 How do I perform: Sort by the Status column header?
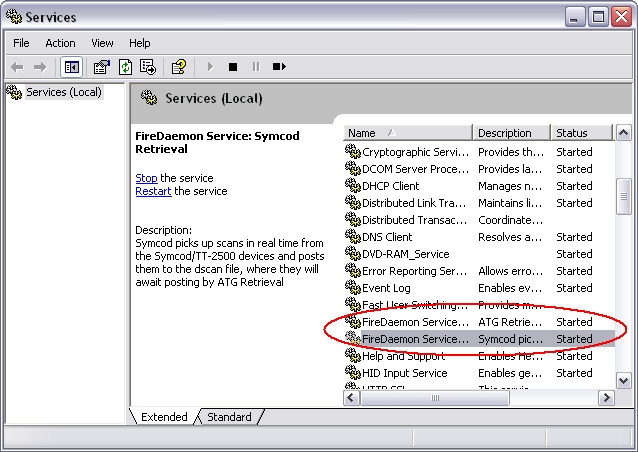(581, 133)
